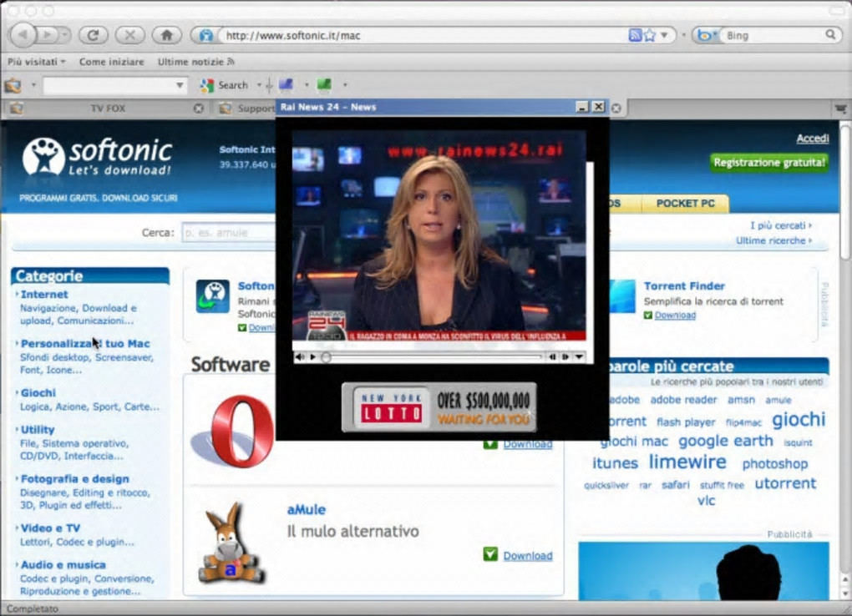Open the Internet category
852x616 pixels.
click(x=44, y=295)
